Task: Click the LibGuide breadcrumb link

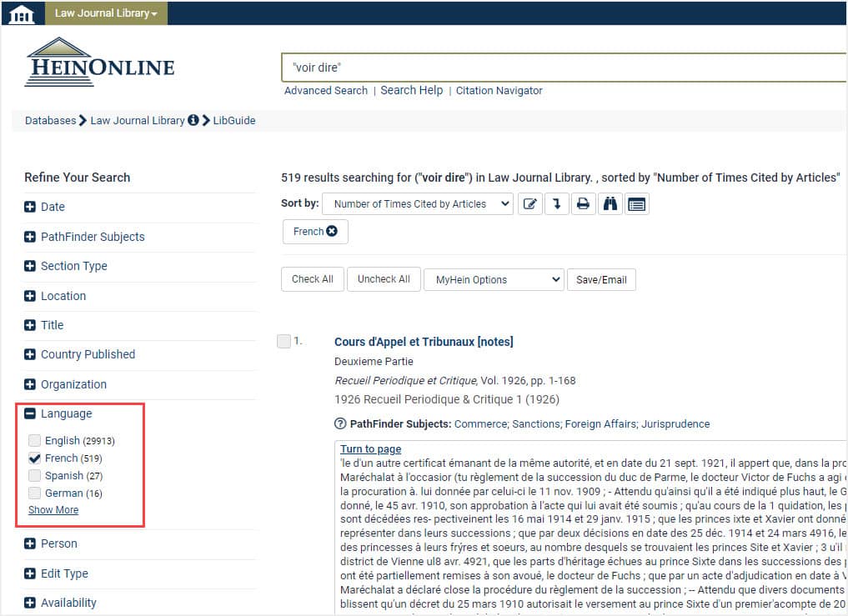Action: (x=234, y=121)
